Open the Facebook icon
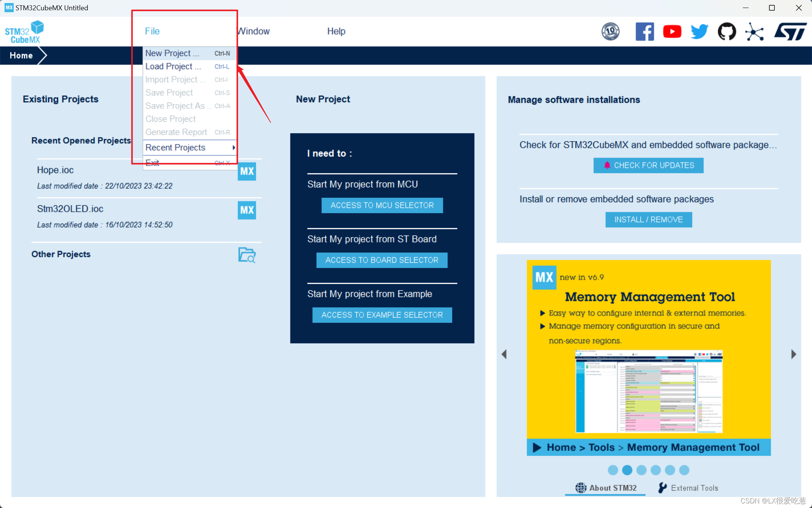The height and width of the screenshot is (508, 812). [645, 32]
